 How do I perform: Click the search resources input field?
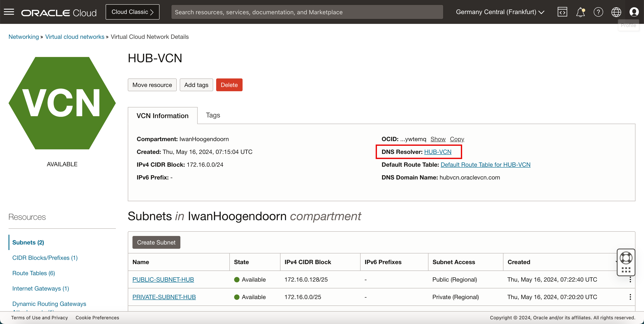pos(307,12)
